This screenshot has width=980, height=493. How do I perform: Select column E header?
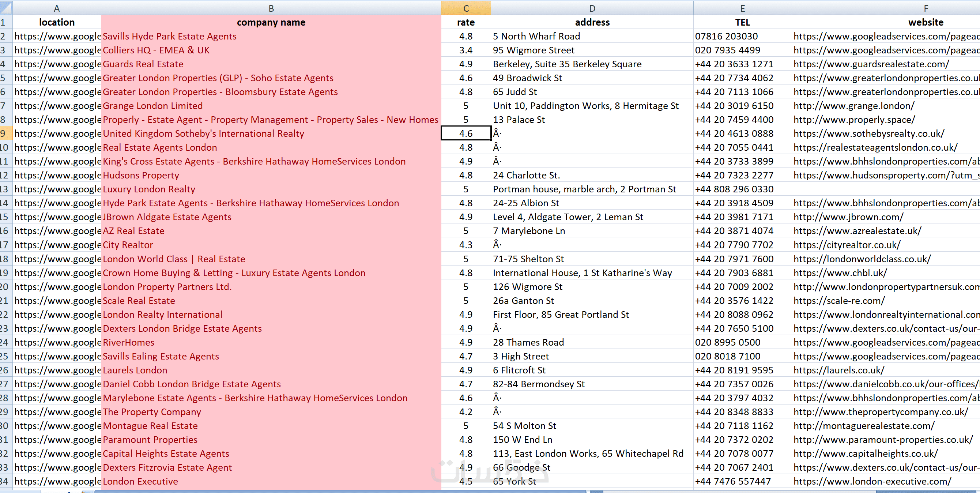click(x=742, y=8)
